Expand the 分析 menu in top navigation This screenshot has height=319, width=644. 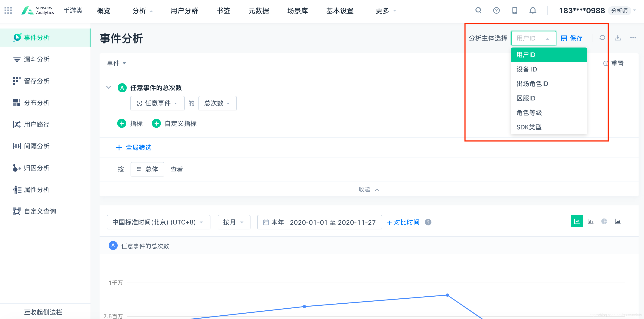[x=142, y=11]
